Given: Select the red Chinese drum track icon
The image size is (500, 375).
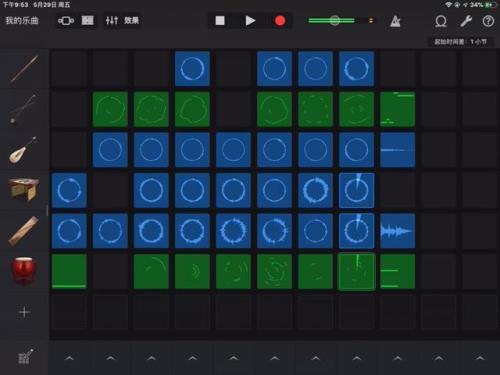Looking at the screenshot, I should coord(24,271).
